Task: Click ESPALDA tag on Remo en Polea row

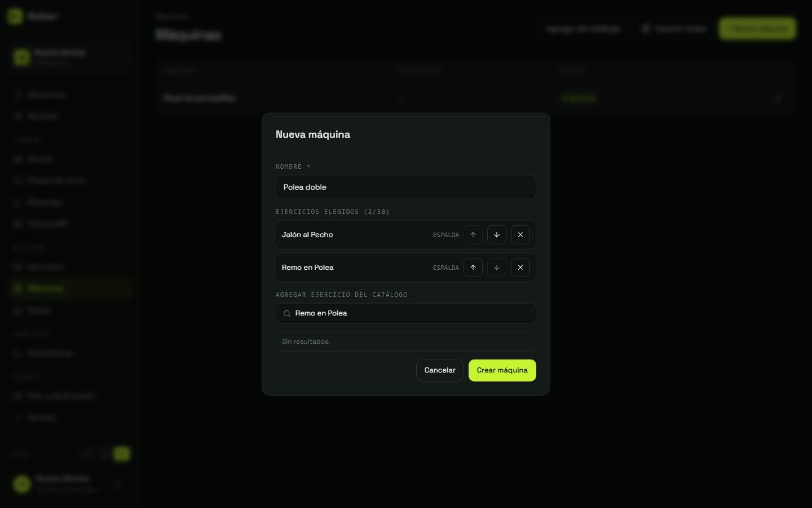Action: click(x=446, y=268)
